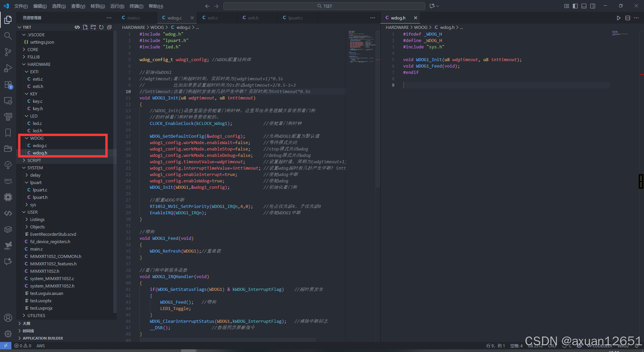Toggle the bottom panel visibility
Viewport: 644px width, 352px height.
pyautogui.click(x=584, y=6)
